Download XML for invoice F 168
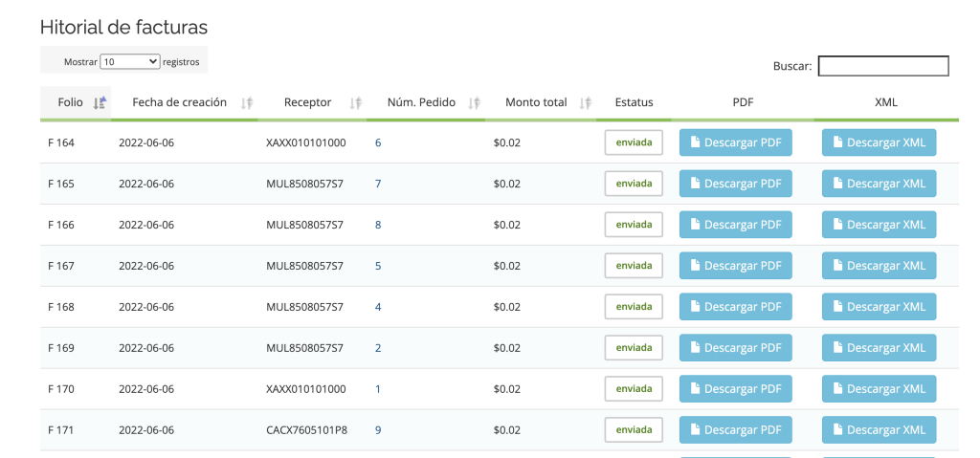The height and width of the screenshot is (458, 980). [879, 307]
